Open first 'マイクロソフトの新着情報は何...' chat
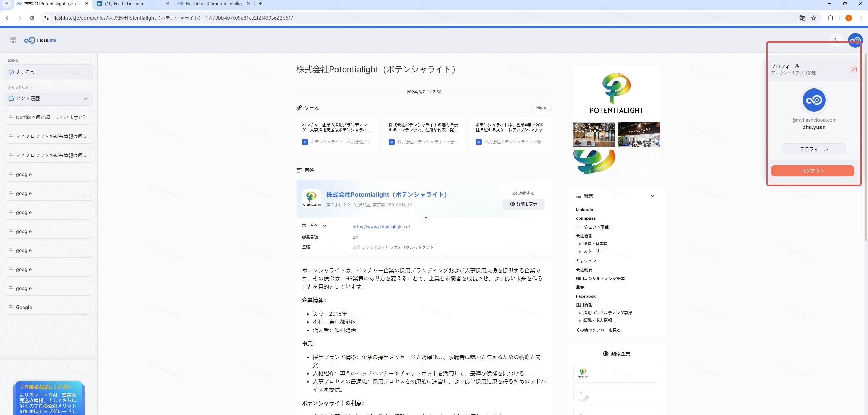This screenshot has height=415, width=868. pyautogui.click(x=49, y=136)
